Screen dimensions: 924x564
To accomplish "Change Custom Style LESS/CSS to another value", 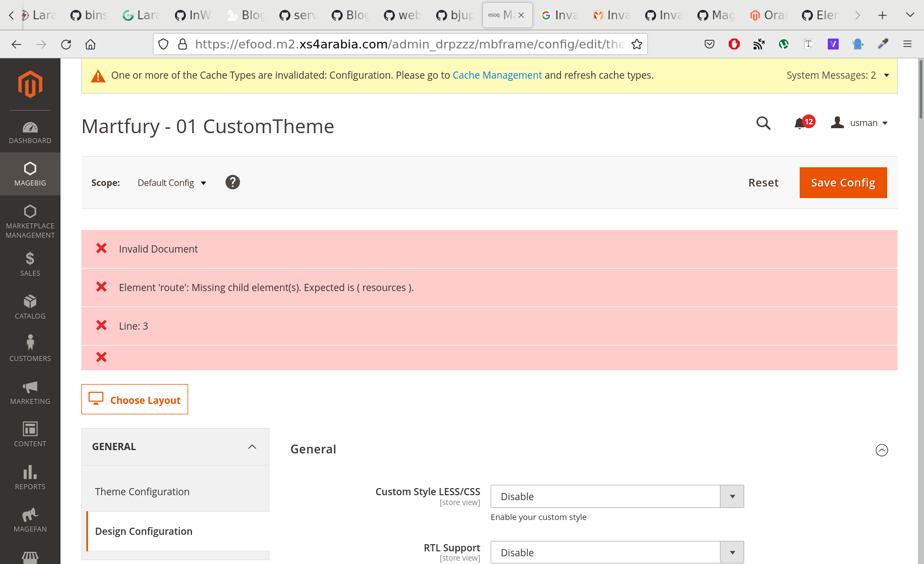I will point(616,496).
